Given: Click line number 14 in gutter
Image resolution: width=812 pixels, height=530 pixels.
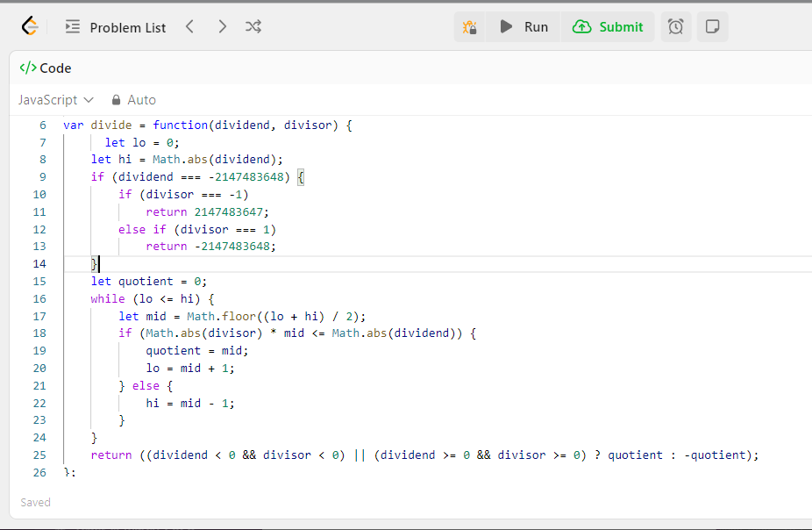Looking at the screenshot, I should (39, 264).
